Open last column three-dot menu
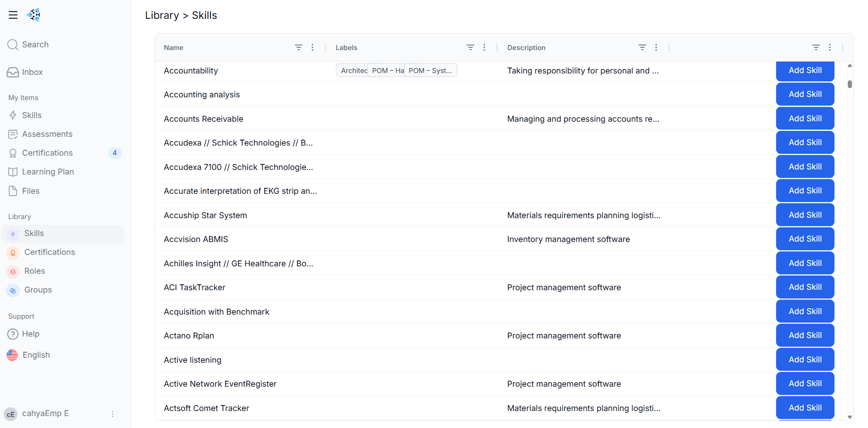Viewport: 868px width, 428px height. pos(830,47)
